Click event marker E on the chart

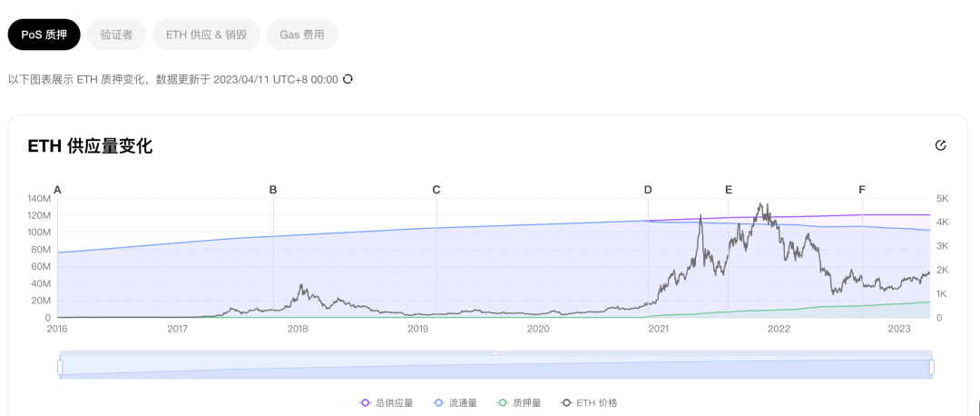[729, 190]
